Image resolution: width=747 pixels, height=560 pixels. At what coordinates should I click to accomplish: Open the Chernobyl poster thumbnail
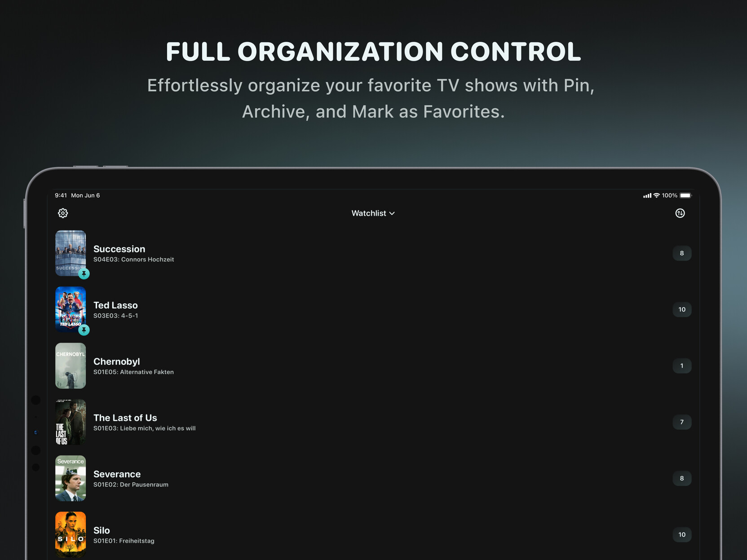tap(71, 366)
